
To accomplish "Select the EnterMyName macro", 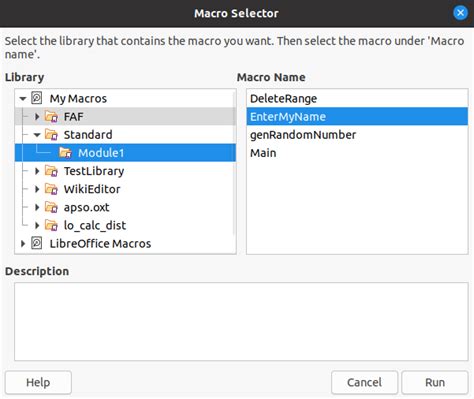I will [357, 116].
